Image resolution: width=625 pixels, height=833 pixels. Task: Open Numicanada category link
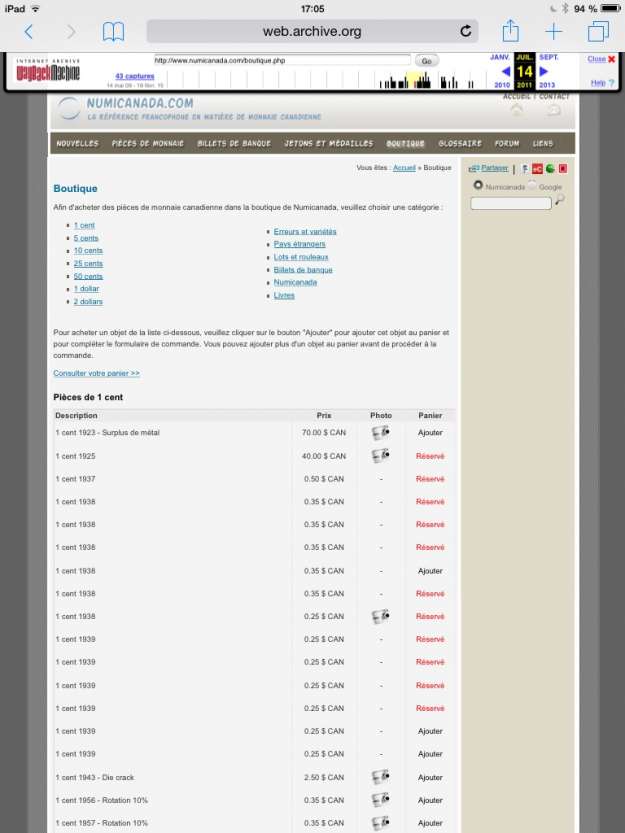295,283
